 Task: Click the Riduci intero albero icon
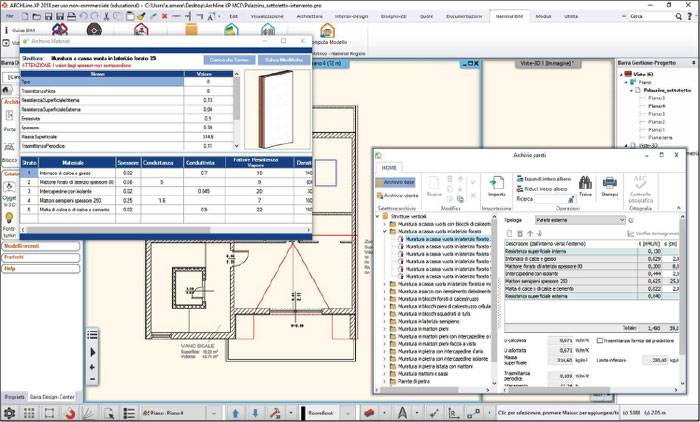(x=520, y=188)
